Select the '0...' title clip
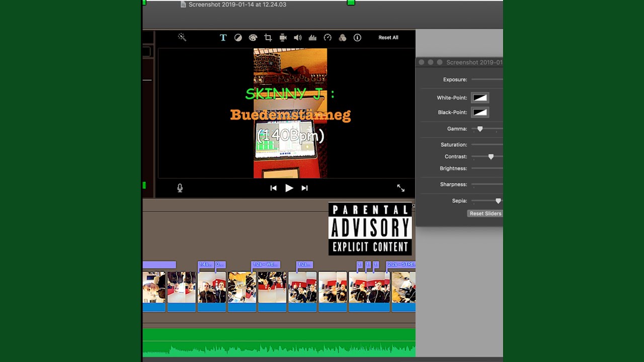 pos(220,264)
